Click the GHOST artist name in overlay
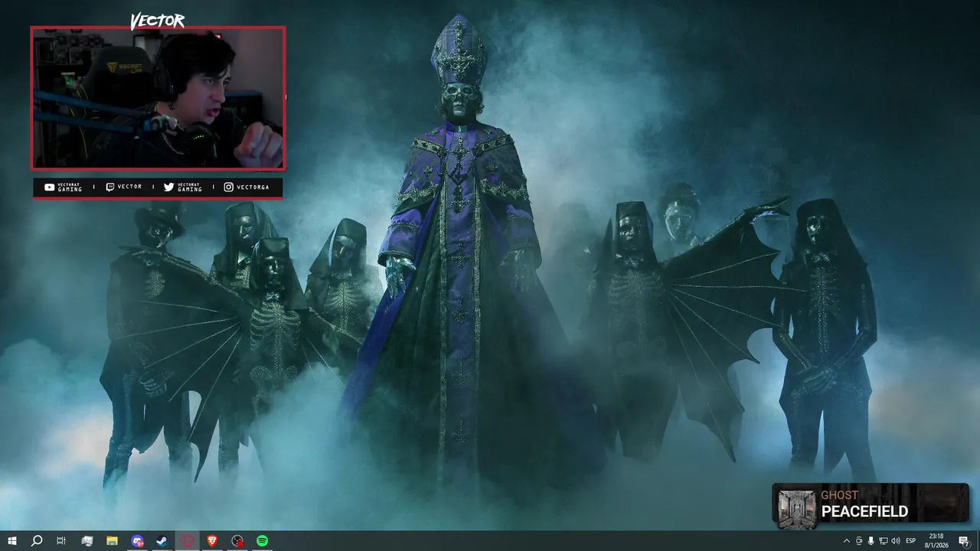The image size is (980, 551). 839,495
